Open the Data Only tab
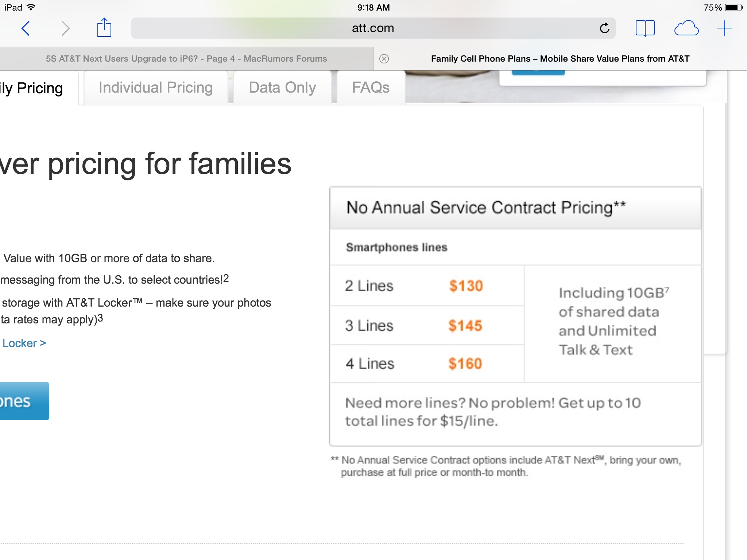The width and height of the screenshot is (747, 560). click(282, 88)
